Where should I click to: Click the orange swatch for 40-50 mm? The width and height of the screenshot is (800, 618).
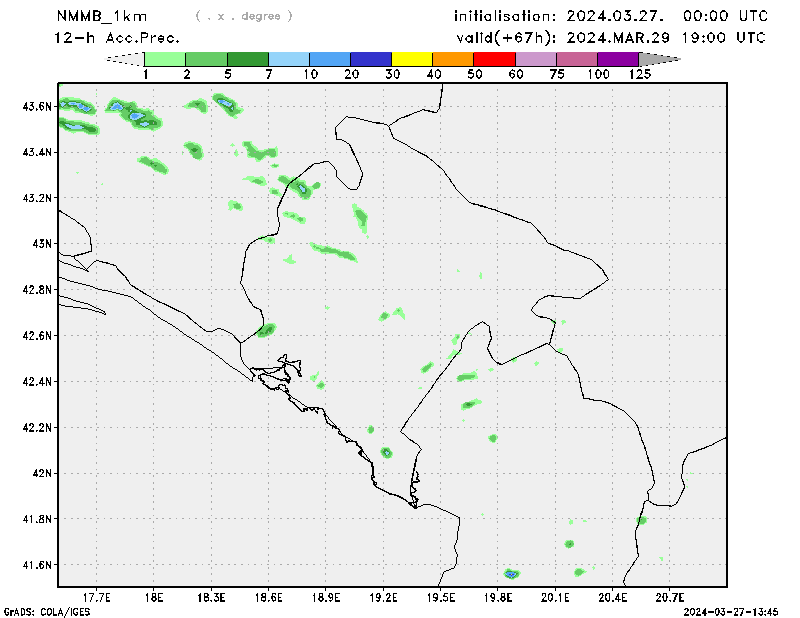pyautogui.click(x=454, y=59)
